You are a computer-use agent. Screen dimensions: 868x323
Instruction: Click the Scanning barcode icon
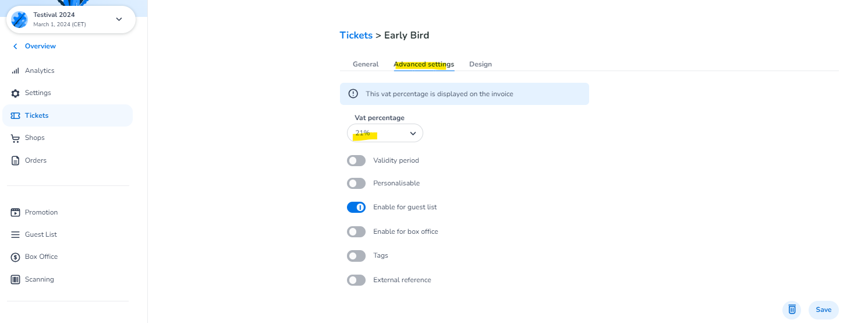click(x=15, y=280)
